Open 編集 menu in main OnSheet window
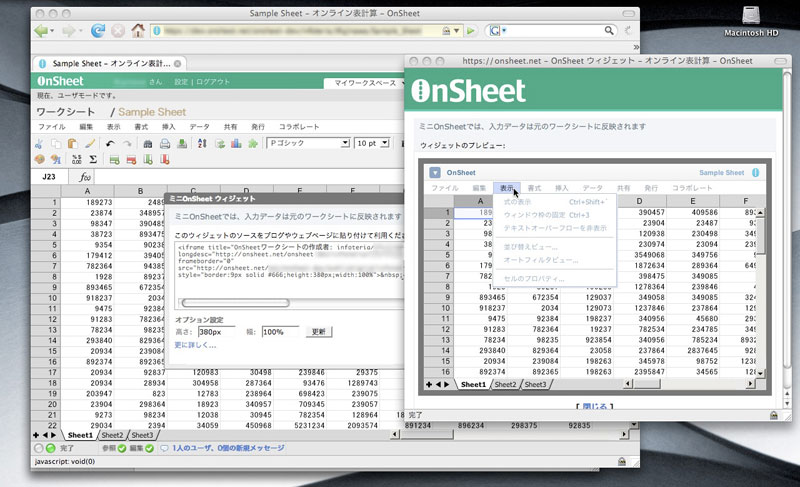The width and height of the screenshot is (800, 487). coord(86,126)
